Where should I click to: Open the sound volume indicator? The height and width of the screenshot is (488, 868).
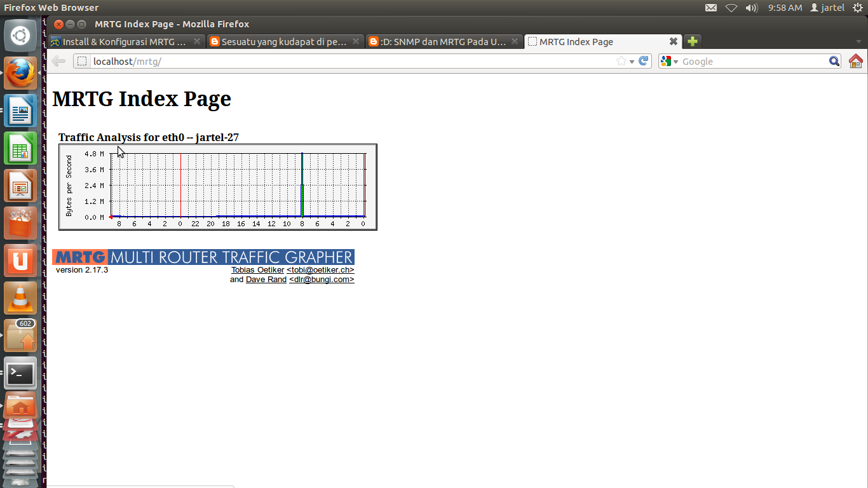click(x=752, y=8)
